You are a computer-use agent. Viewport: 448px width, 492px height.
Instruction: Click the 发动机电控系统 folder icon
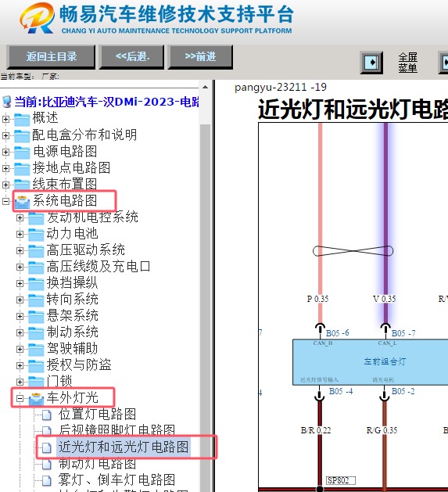point(36,217)
